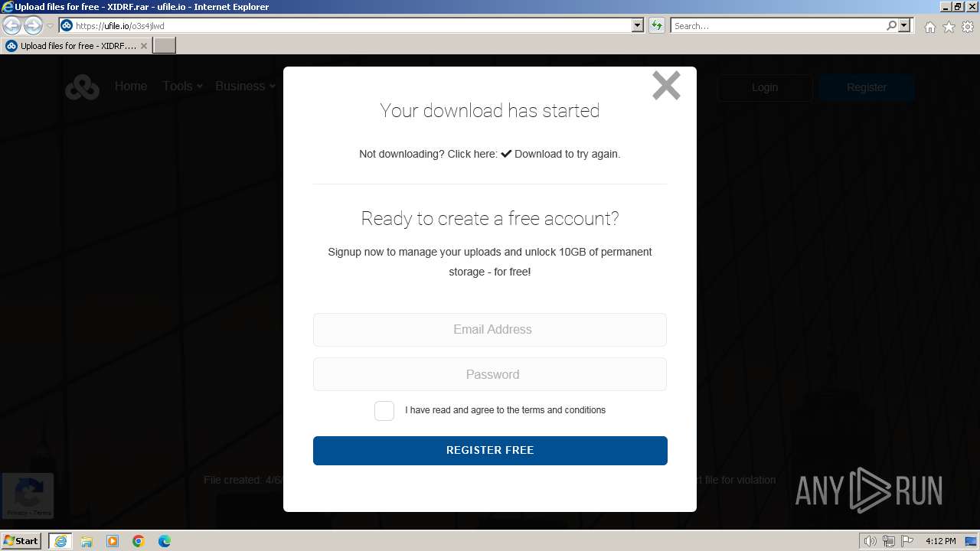Open Windows Explorer folder in taskbar
Screen dimensions: 980x551
tap(87, 541)
